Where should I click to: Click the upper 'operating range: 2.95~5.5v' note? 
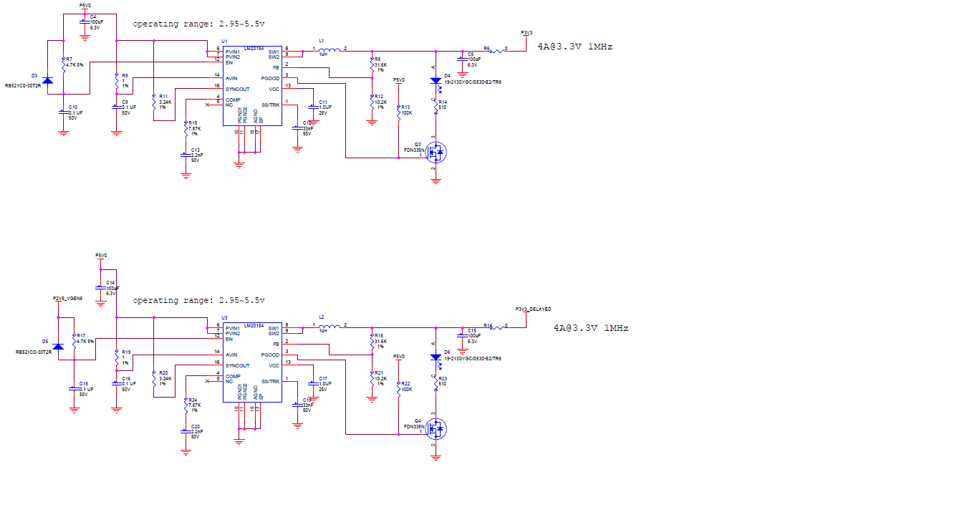(x=198, y=24)
